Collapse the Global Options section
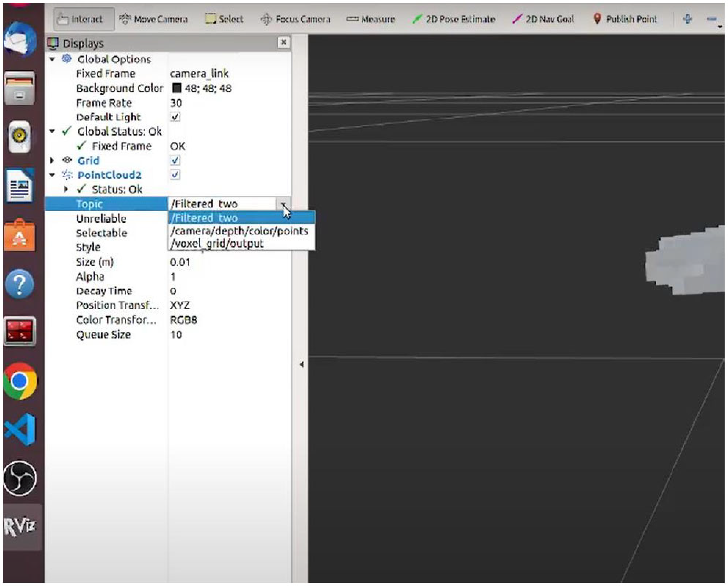 [52, 59]
